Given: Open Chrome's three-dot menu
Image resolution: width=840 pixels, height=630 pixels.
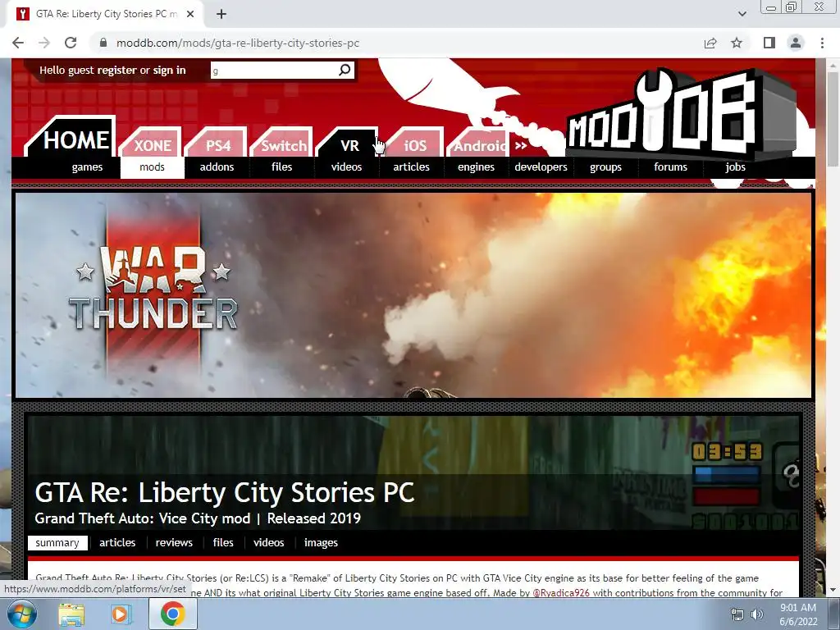Looking at the screenshot, I should click(x=822, y=43).
